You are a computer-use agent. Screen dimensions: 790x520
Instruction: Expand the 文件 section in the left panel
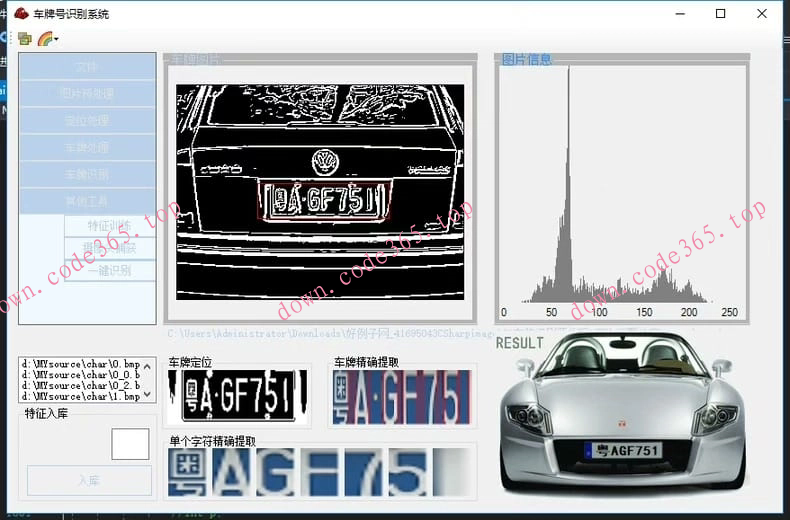[87, 67]
